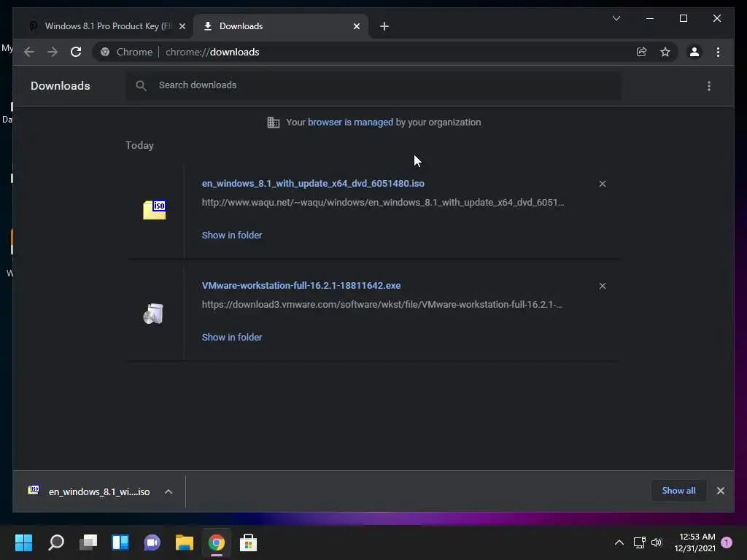Open Task View on the taskbar
Viewport: 747px width, 560px height.
click(88, 542)
